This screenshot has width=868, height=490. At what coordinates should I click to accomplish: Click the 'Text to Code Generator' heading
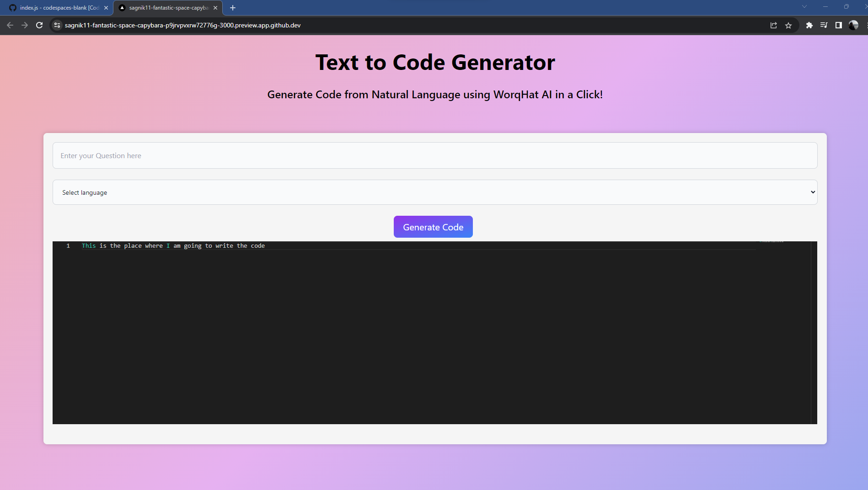click(x=435, y=62)
